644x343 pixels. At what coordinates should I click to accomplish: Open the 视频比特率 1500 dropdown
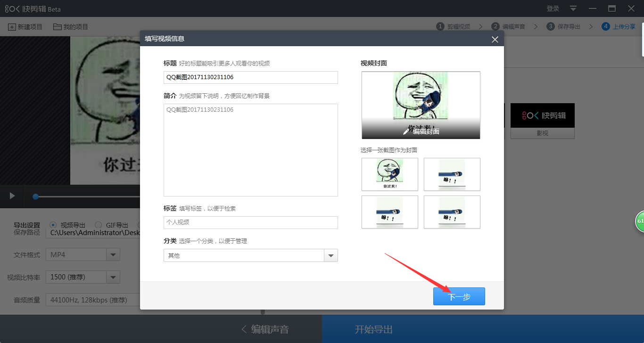[83, 277]
